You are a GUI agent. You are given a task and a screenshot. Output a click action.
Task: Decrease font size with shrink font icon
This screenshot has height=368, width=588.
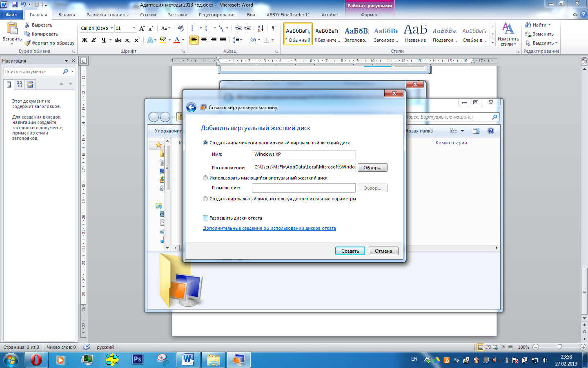[x=151, y=28]
